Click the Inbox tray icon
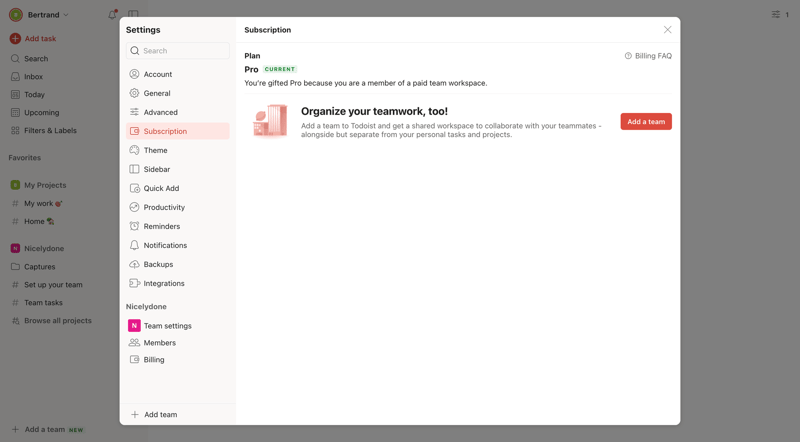800x442 pixels. tap(15, 77)
